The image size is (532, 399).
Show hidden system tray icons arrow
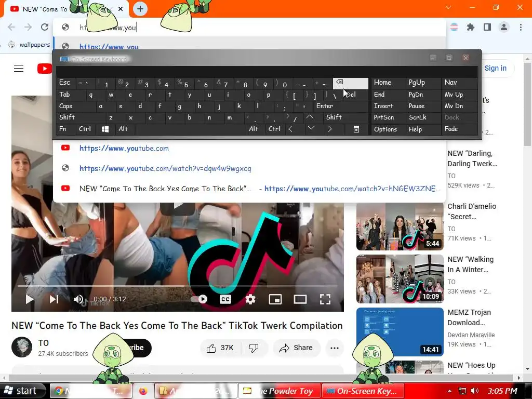click(x=449, y=391)
